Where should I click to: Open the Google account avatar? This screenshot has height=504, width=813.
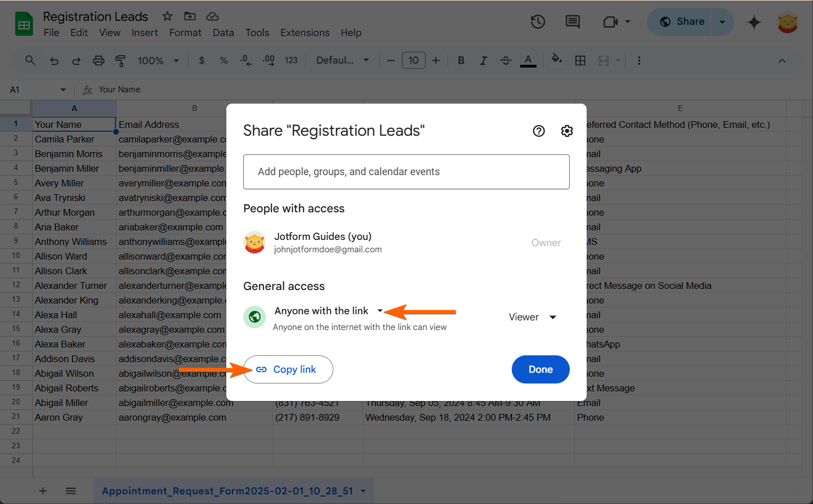788,22
